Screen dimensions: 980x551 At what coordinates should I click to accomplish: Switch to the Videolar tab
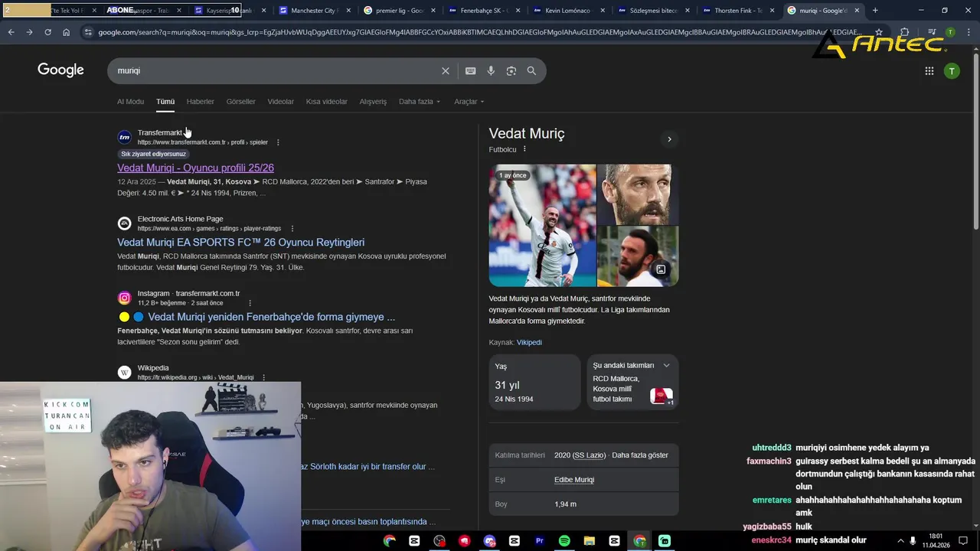point(280,102)
